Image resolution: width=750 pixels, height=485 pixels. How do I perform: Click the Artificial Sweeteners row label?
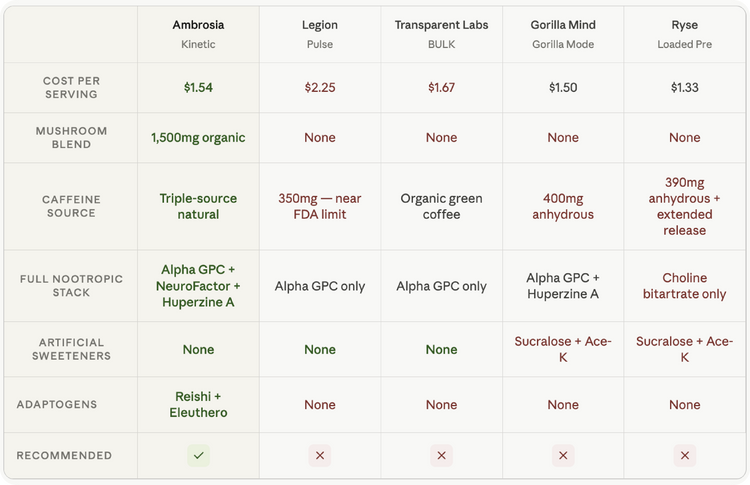click(x=71, y=349)
